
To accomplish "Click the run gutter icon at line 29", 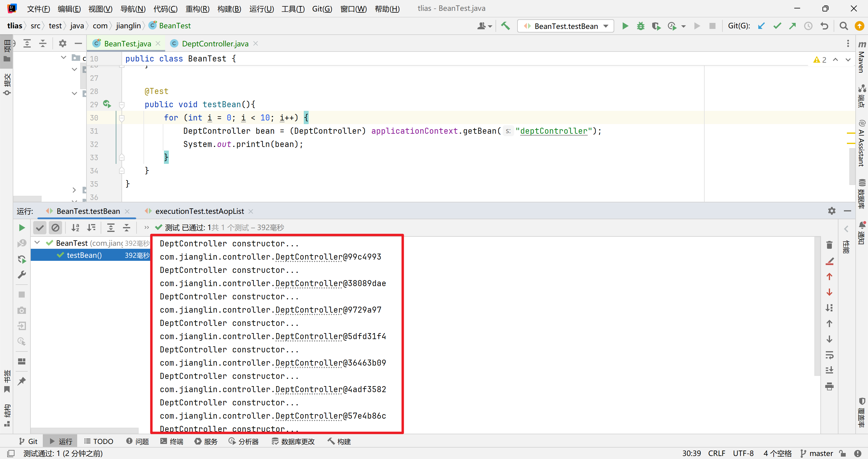I will [x=107, y=104].
